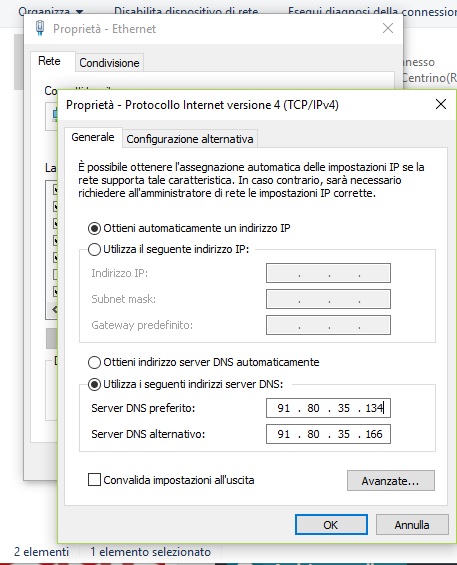The height and width of the screenshot is (565, 457).
Task: Click the '2 elementi' status bar text
Action: pyautogui.click(x=41, y=552)
